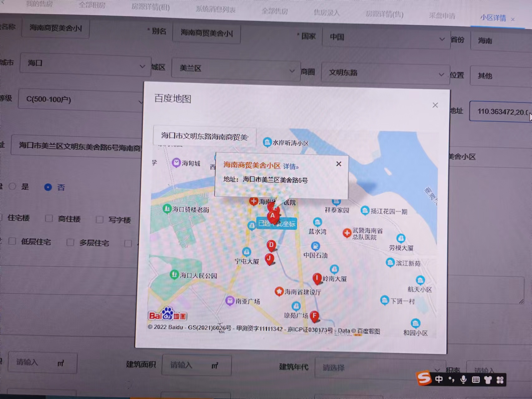Click the 武警海南省总队医院 hospital icon

point(347,233)
